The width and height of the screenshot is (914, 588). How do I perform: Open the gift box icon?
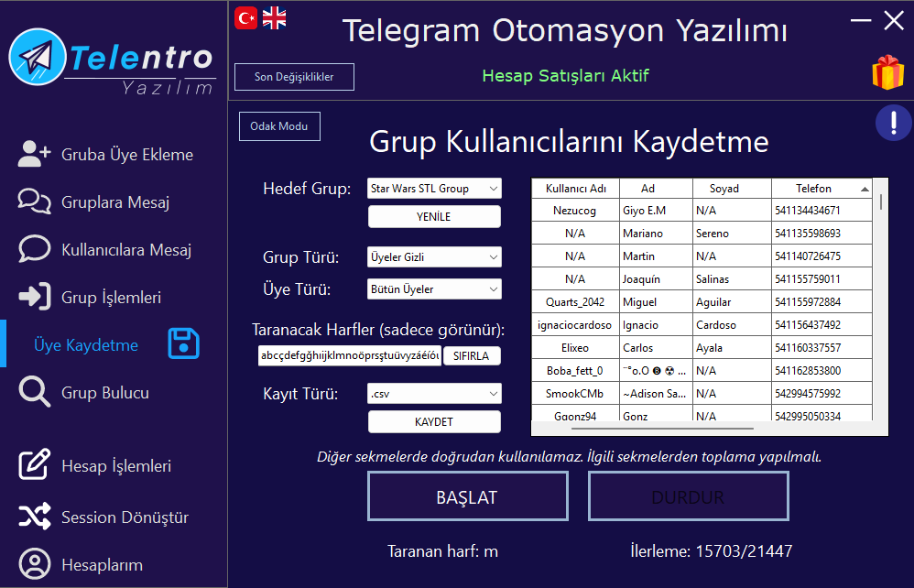887,73
